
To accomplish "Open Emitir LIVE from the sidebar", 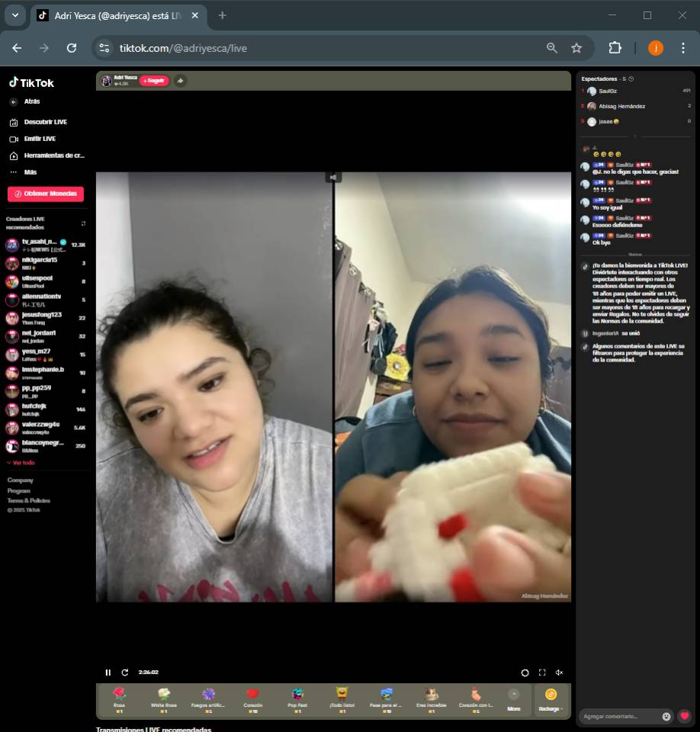I will click(40, 139).
